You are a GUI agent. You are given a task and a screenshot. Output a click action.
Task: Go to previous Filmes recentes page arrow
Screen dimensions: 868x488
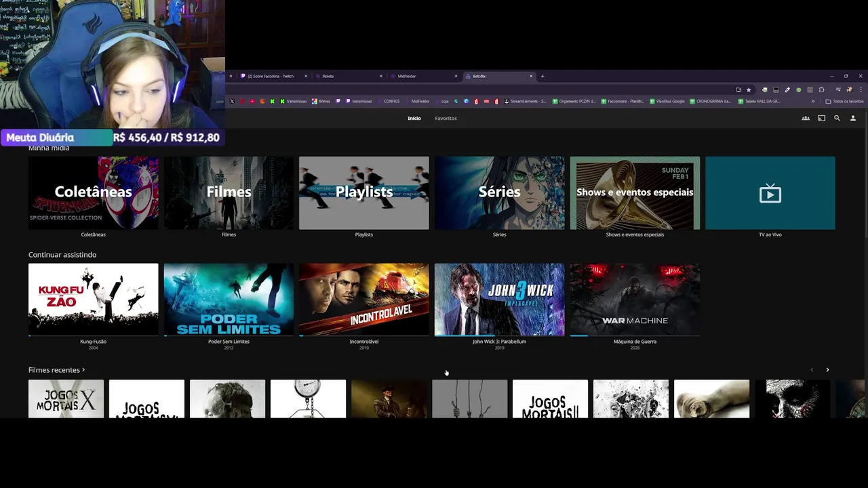[812, 370]
